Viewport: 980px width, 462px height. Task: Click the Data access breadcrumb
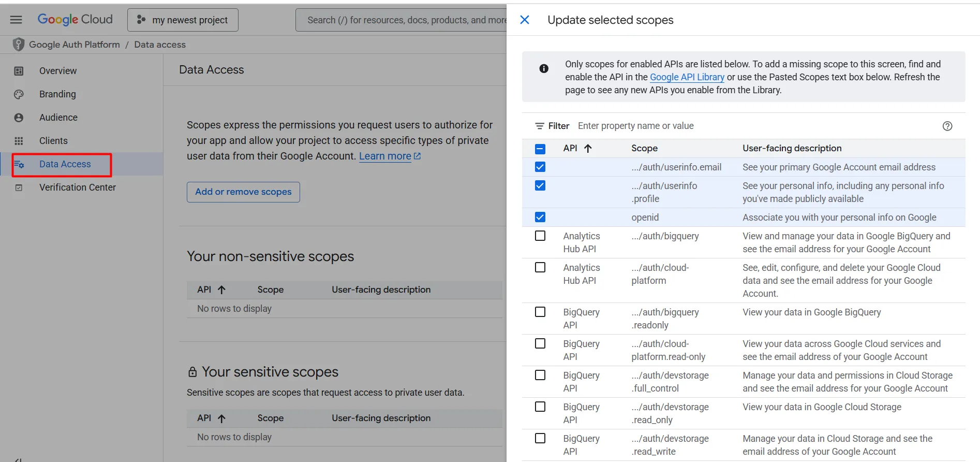click(160, 45)
